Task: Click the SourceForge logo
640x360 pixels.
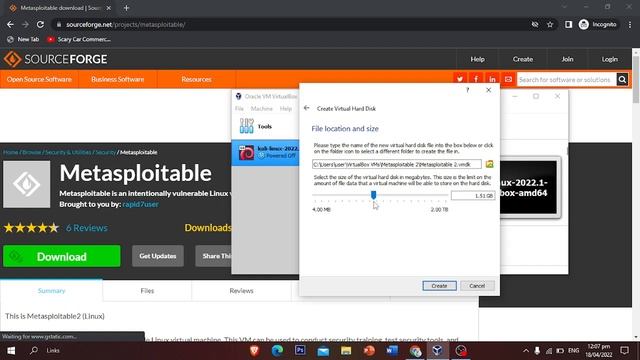Action: click(x=56, y=59)
